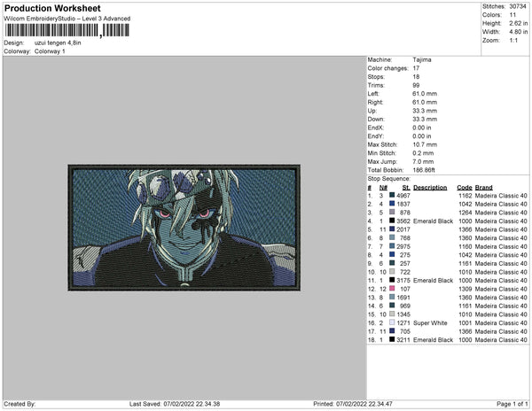The image size is (532, 411).
Task: Click the total bobbin value '186.86ft'
Action: pyautogui.click(x=424, y=170)
